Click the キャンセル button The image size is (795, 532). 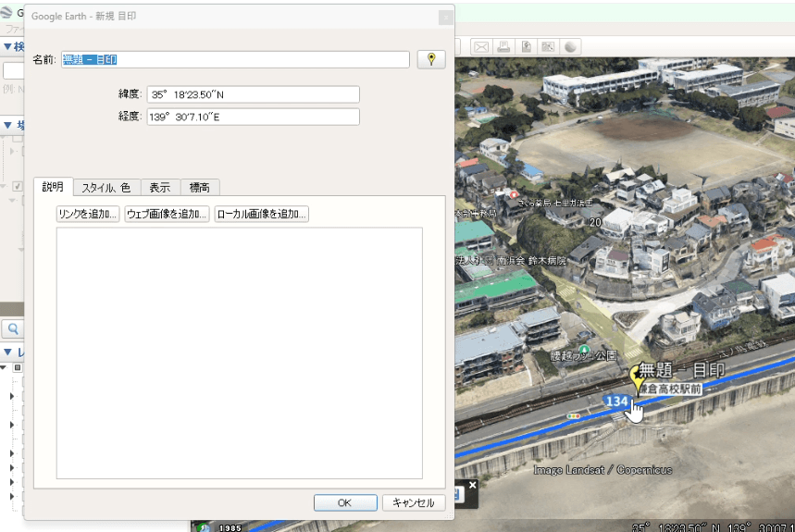[413, 502]
